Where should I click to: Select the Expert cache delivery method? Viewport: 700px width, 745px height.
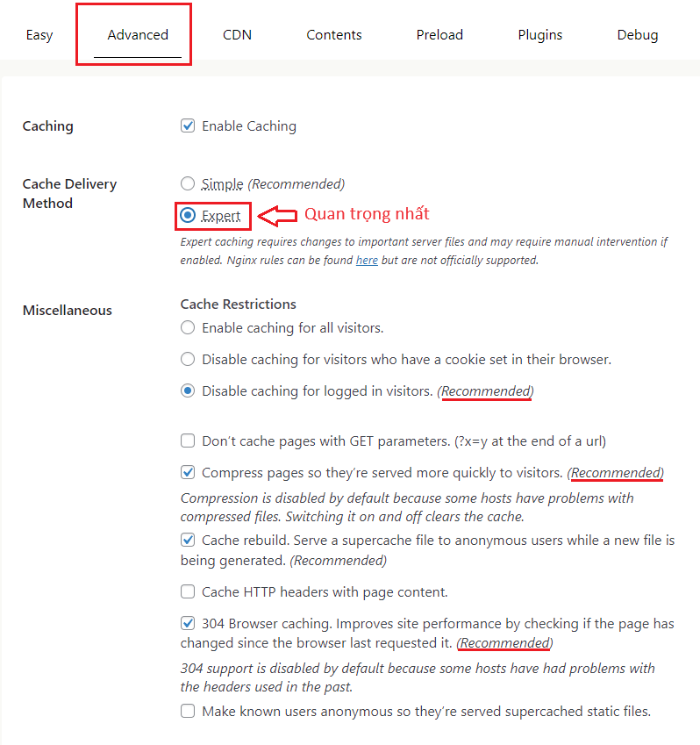point(188,215)
